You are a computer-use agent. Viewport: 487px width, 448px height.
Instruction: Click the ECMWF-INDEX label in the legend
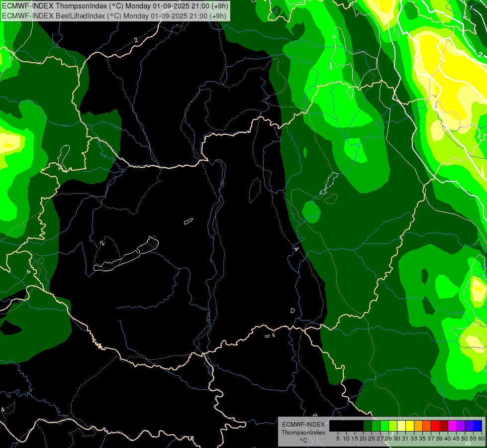click(x=303, y=425)
